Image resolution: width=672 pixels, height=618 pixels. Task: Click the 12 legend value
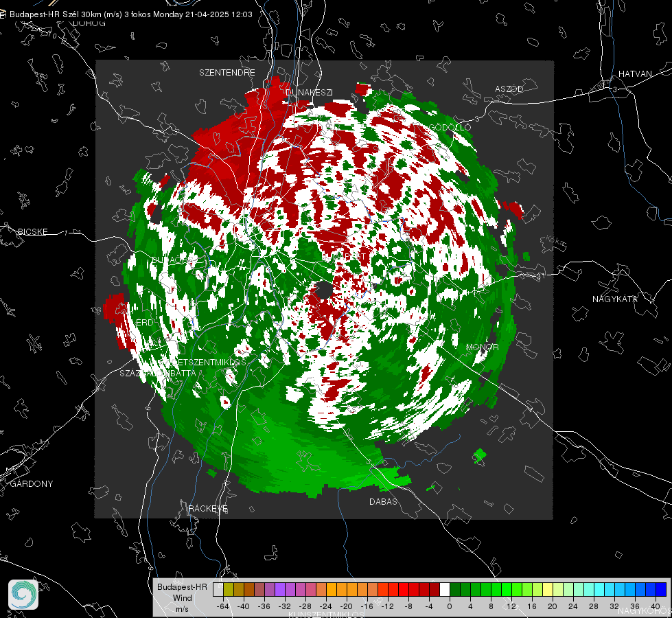coord(511,606)
